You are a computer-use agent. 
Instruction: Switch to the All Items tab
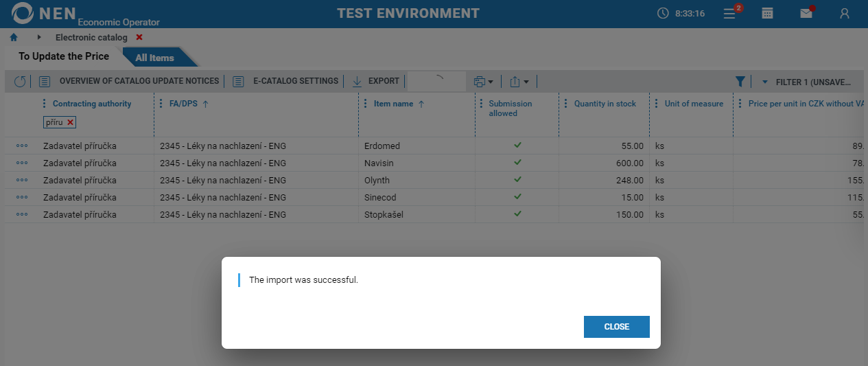pyautogui.click(x=154, y=58)
